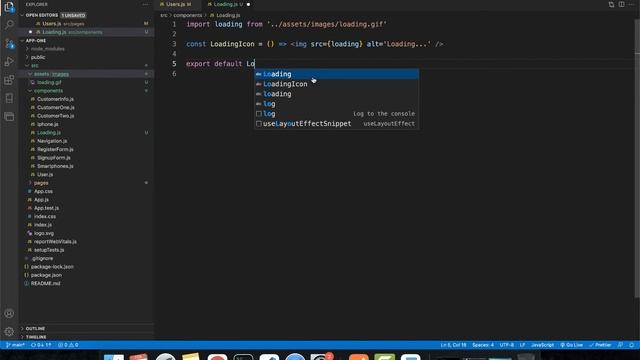Click the split editor right icon
Image resolution: width=640 pixels, height=360 pixels.
(x=621, y=4)
